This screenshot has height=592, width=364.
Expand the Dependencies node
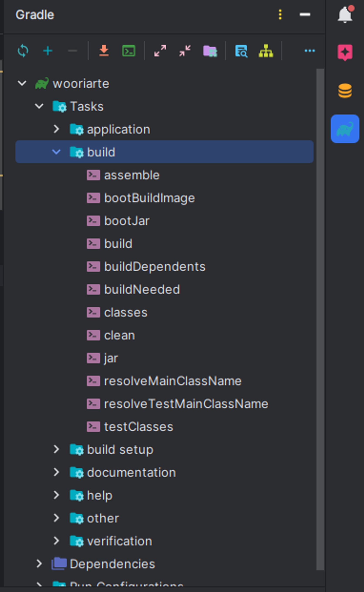coord(39,564)
